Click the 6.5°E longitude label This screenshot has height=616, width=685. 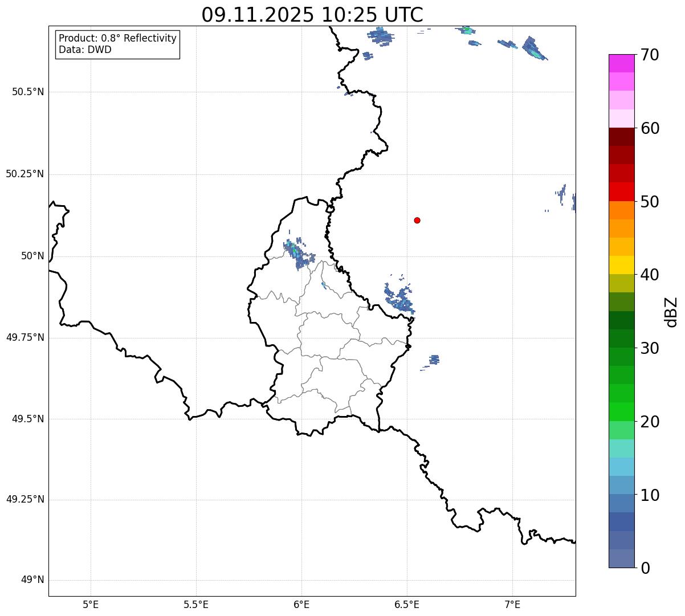(x=407, y=605)
